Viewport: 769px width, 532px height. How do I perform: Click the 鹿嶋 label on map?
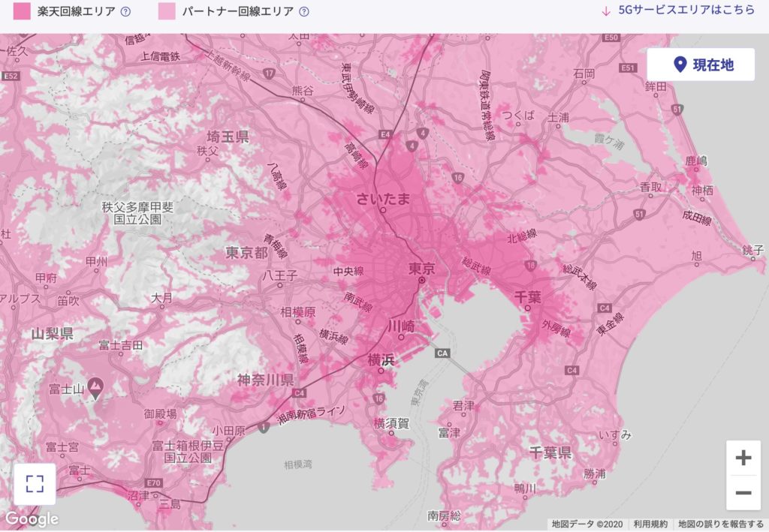(696, 161)
